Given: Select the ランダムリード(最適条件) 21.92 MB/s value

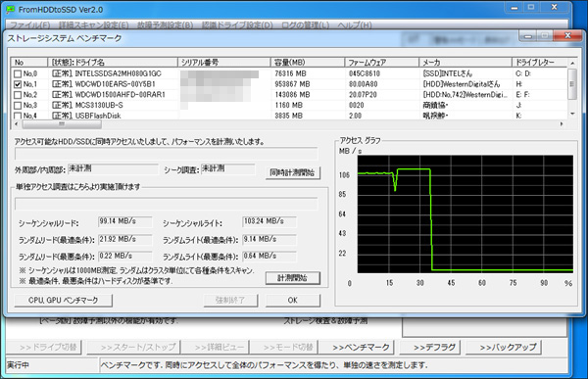Looking at the screenshot, I should pos(125,239).
